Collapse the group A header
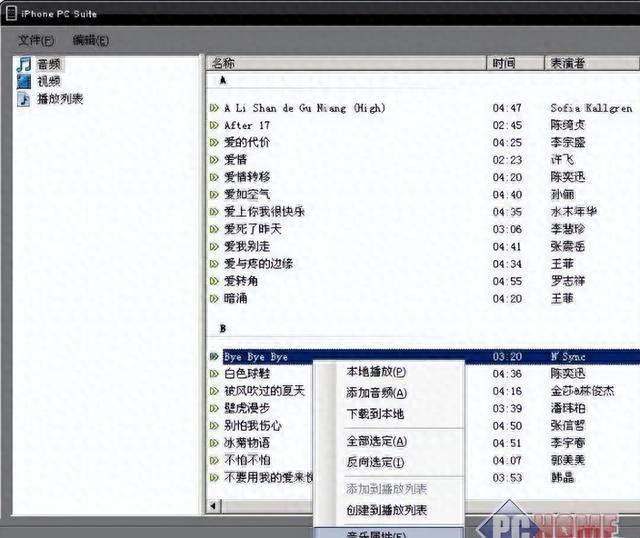Viewport: 640px width, 538px height. coord(223,81)
